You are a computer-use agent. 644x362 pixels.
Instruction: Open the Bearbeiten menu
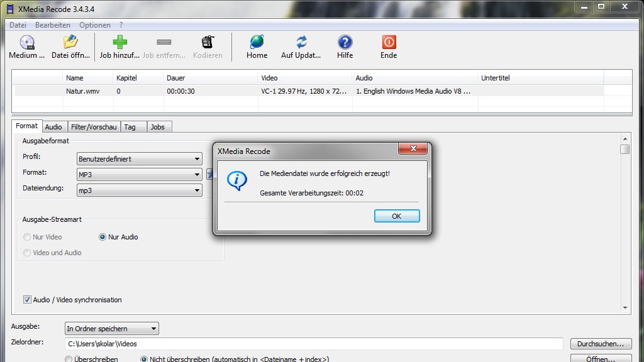click(x=53, y=25)
